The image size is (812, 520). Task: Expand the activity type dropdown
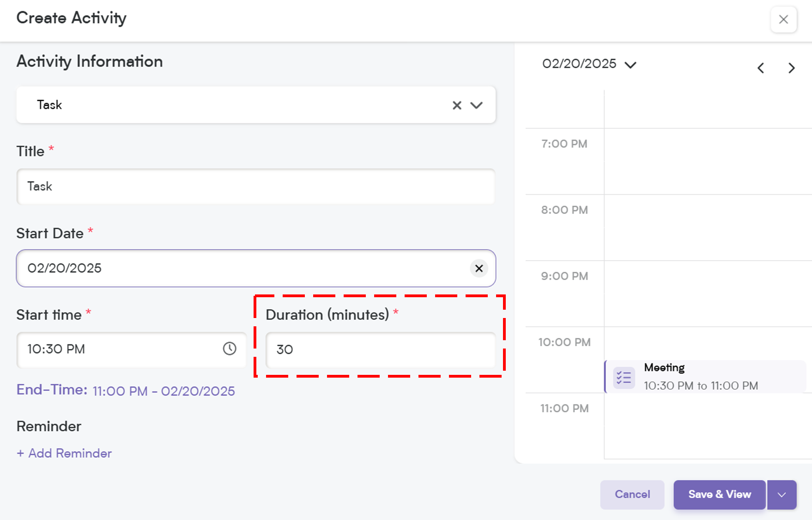[x=477, y=105]
